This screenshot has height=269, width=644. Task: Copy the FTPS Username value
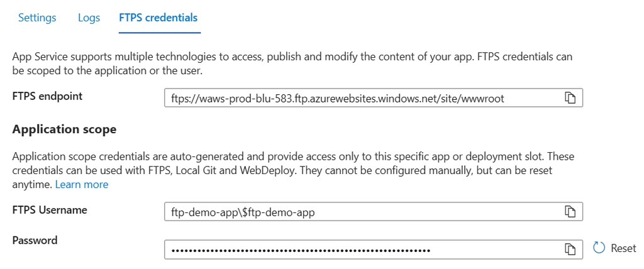570,212
